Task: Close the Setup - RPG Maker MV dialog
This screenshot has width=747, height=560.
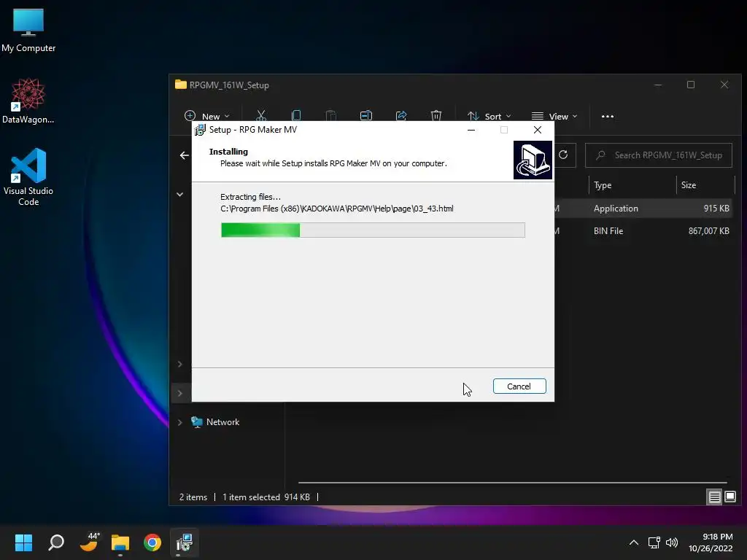Action: [538, 130]
